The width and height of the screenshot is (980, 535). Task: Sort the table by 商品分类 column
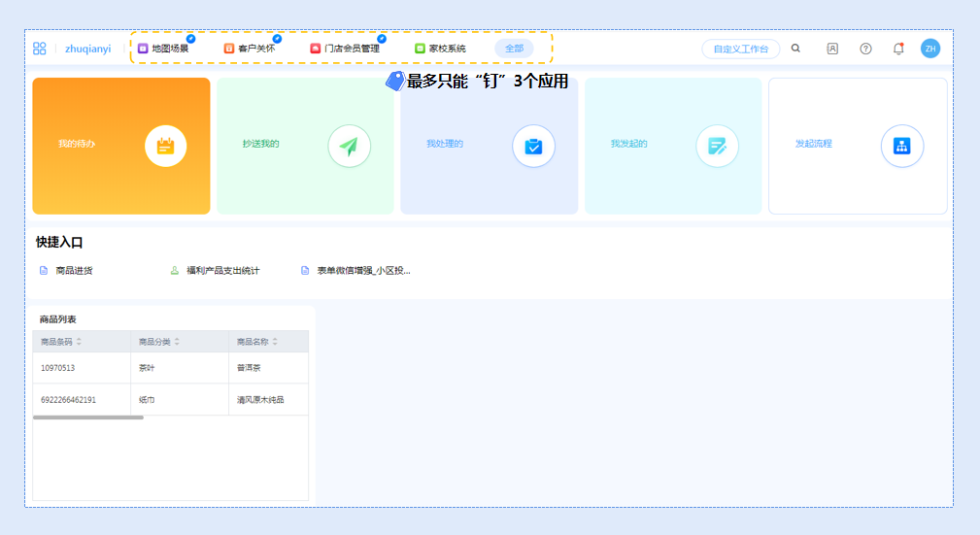coord(177,342)
